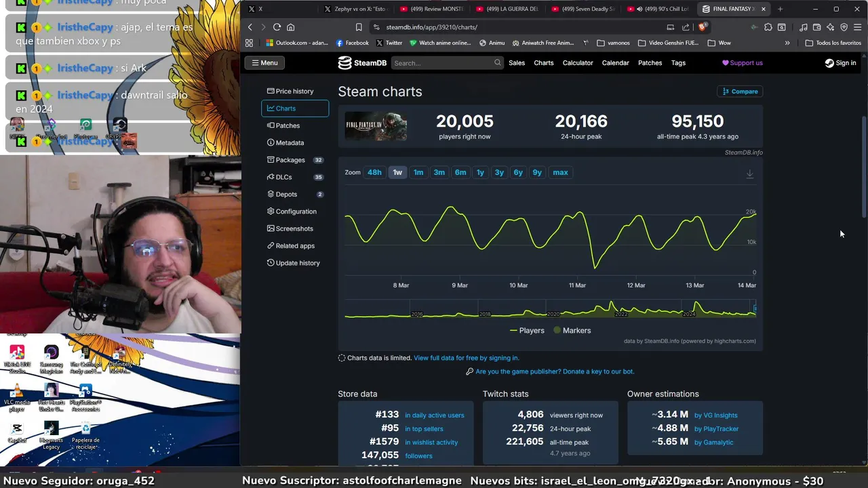The height and width of the screenshot is (488, 868).
Task: Open the Outlook.com bookmark
Action: coord(297,43)
